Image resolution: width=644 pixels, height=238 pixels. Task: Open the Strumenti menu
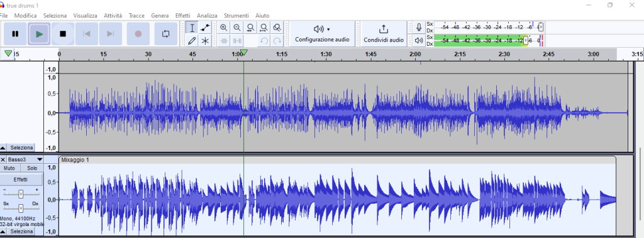click(x=236, y=16)
